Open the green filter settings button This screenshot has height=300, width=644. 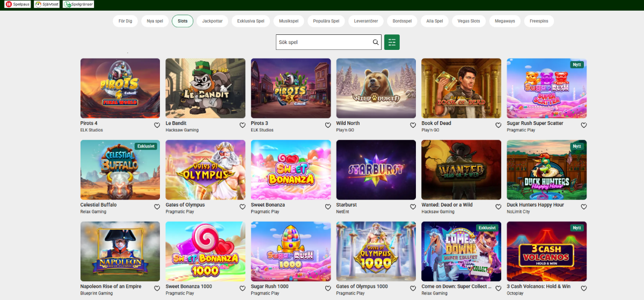(x=392, y=42)
